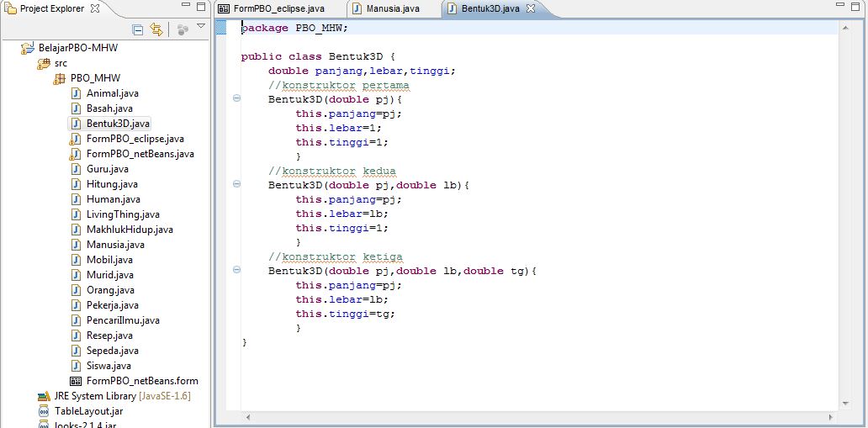Click the TableLayout.jar jar icon
The height and width of the screenshot is (428, 868).
[x=43, y=411]
